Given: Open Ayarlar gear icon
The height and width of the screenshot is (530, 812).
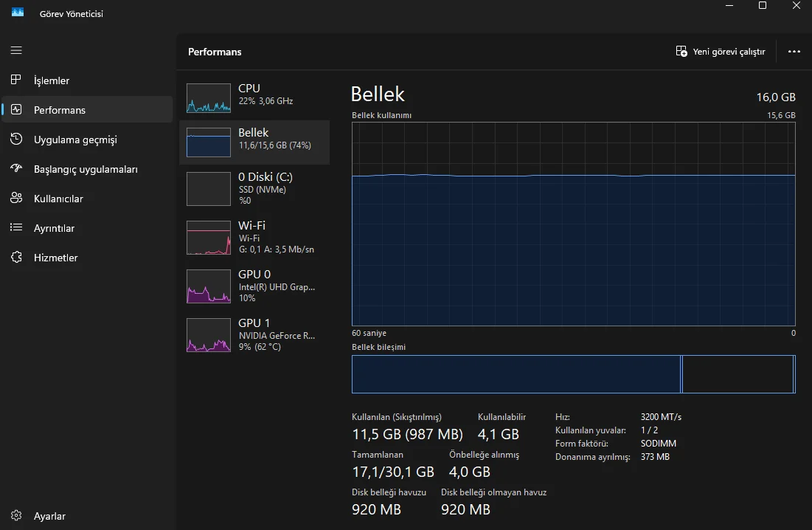Looking at the screenshot, I should pyautogui.click(x=16, y=516).
